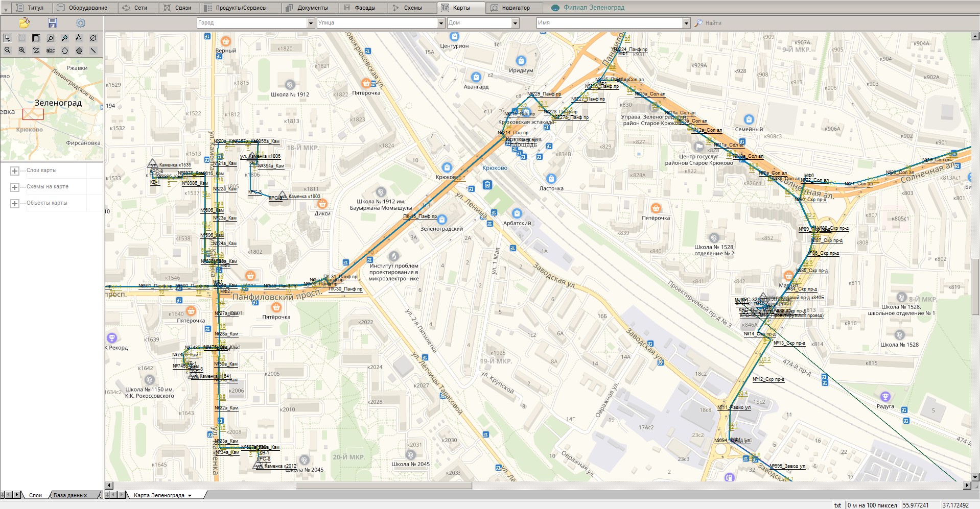
Task: Select the magnifier inspect tool
Action: [64, 38]
